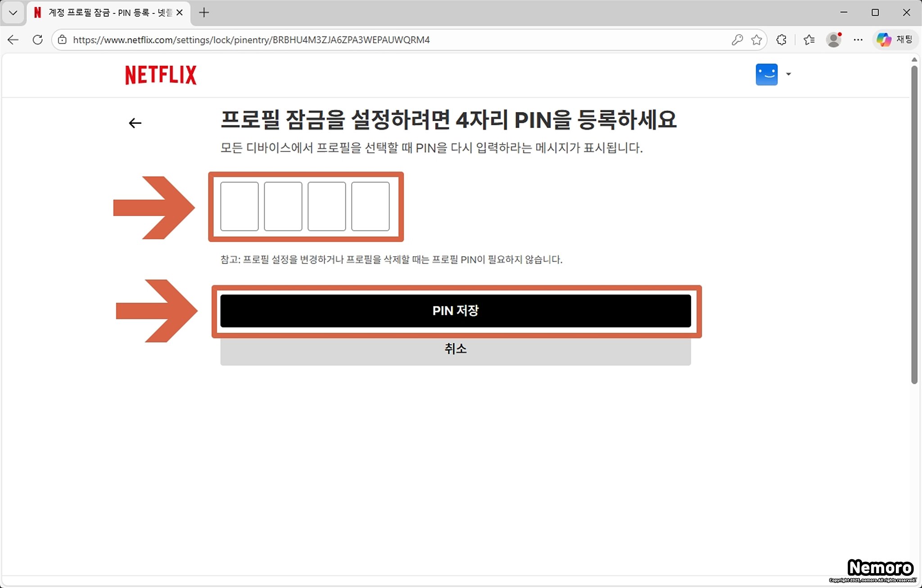Open the browser settings ellipsis menu
The height and width of the screenshot is (588, 922).
point(858,40)
